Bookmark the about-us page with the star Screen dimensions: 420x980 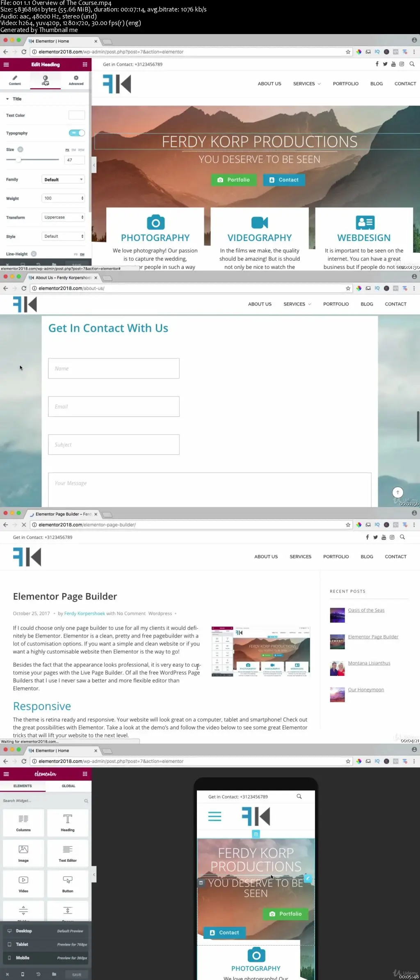(348, 288)
